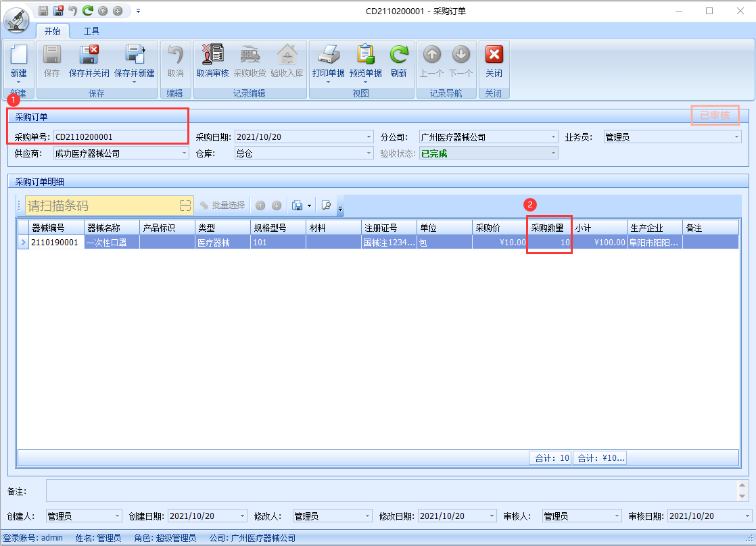Image resolution: width=756 pixels, height=546 pixels.
Task: Click the 备注 remarks text area
Action: 392,491
